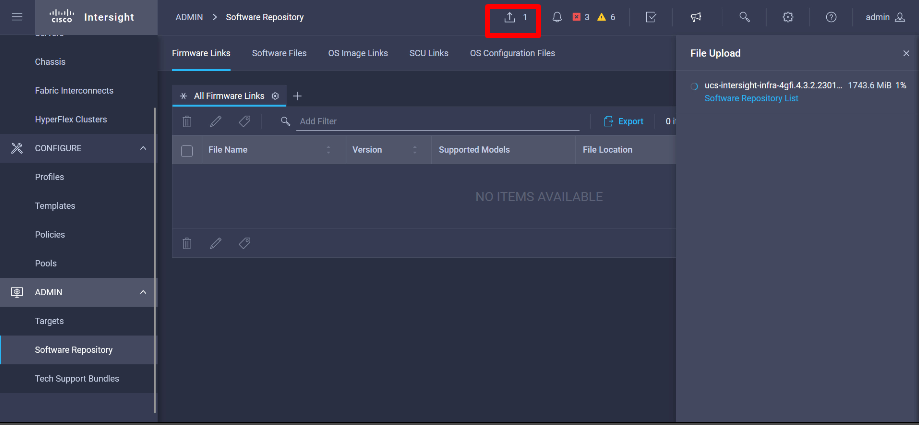The width and height of the screenshot is (919, 425).
Task: Open the global search magnifier icon
Action: click(745, 17)
